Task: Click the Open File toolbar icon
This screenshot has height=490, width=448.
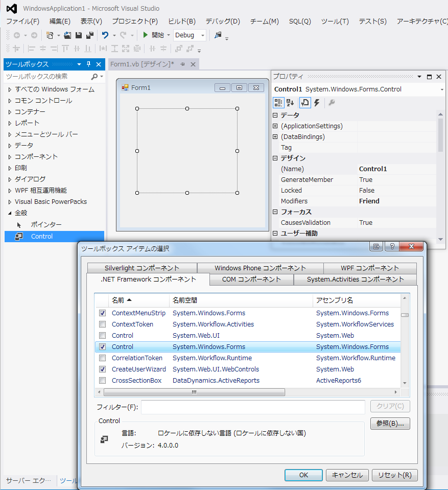Action: (x=67, y=35)
